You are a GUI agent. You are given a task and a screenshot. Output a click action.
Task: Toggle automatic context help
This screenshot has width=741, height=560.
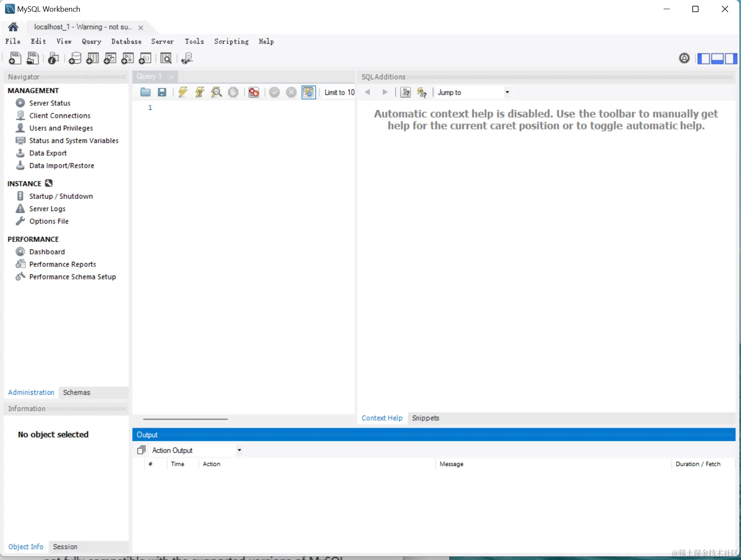tap(422, 92)
